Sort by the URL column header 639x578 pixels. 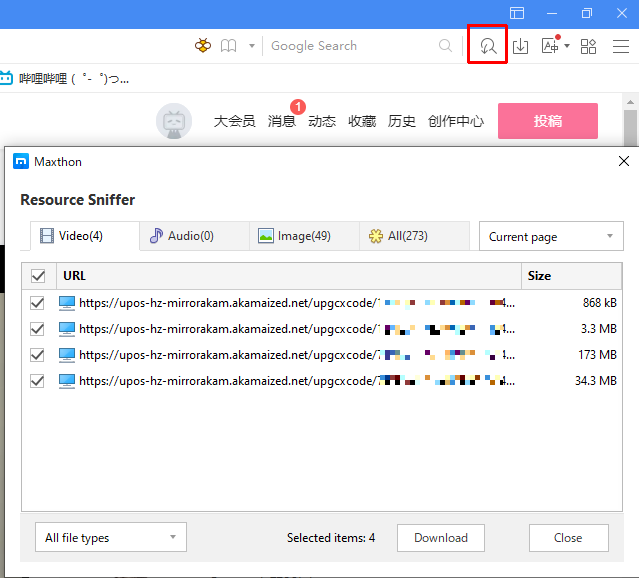pos(289,276)
